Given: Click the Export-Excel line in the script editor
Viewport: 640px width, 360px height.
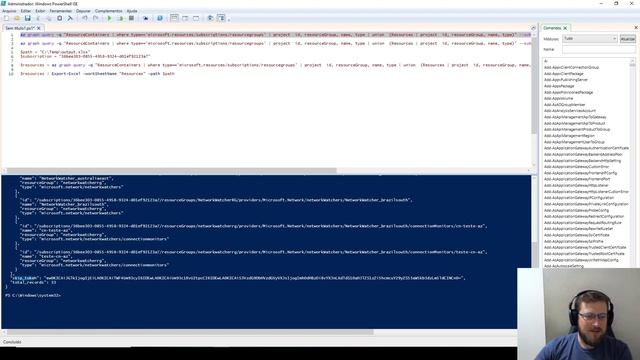Looking at the screenshot, I should (97, 74).
